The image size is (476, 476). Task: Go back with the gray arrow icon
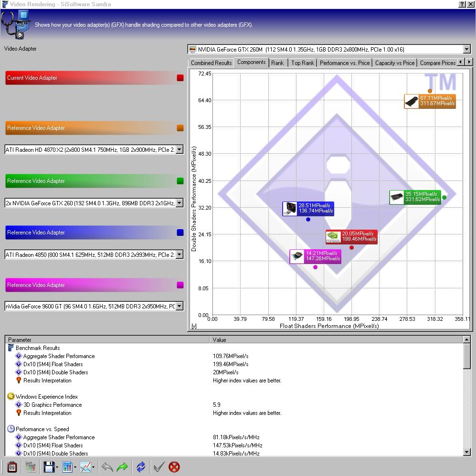click(107, 466)
